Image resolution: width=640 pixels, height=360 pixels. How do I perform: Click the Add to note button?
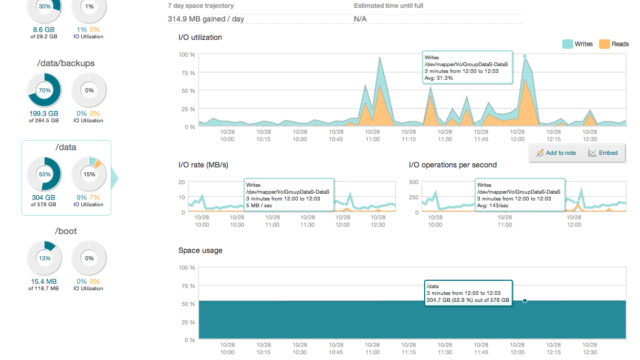[x=556, y=153]
